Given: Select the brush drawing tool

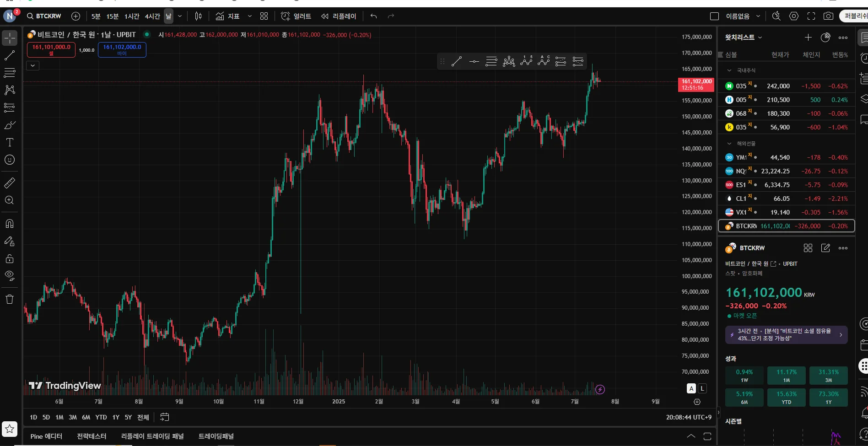Looking at the screenshot, I should pos(10,125).
